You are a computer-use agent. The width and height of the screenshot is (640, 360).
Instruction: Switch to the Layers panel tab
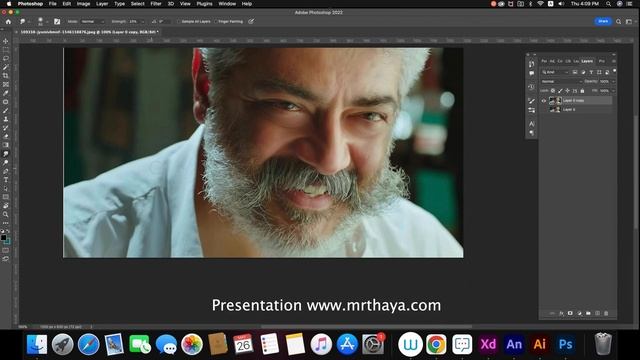tap(587, 61)
